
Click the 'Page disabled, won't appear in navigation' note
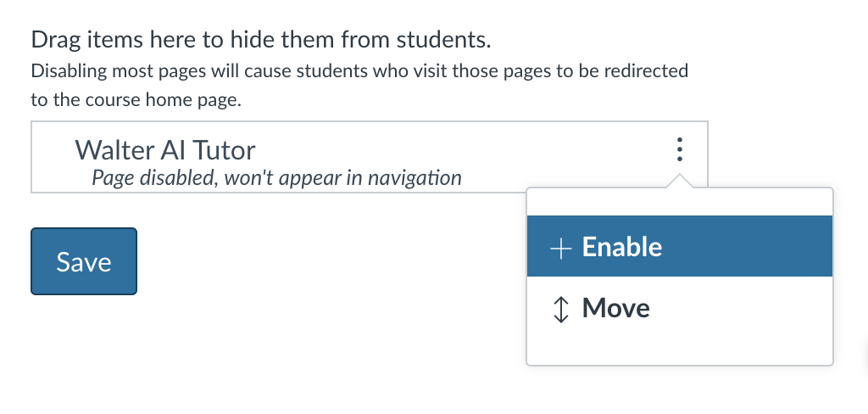[276, 177]
